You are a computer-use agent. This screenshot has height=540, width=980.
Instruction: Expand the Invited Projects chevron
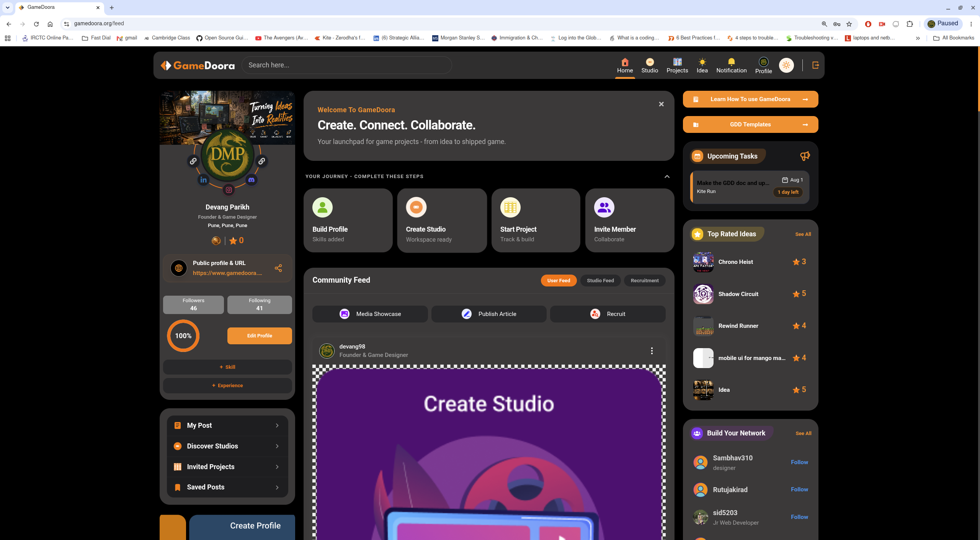point(277,467)
